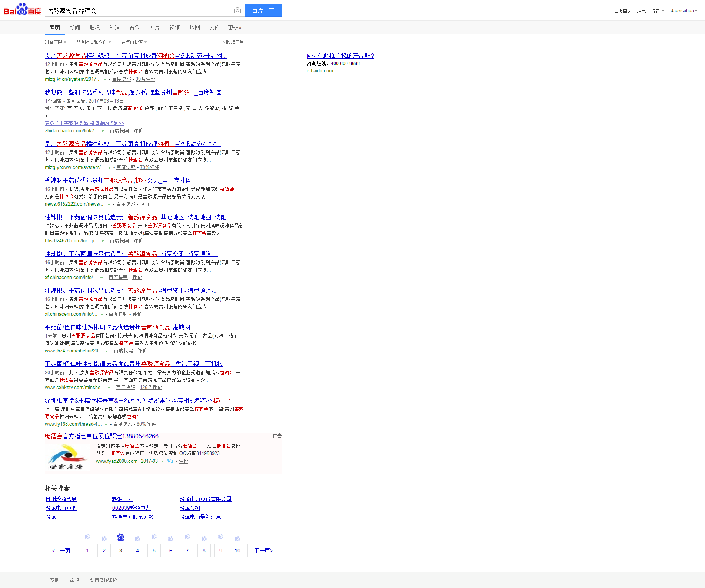Go to results page 7

187,551
